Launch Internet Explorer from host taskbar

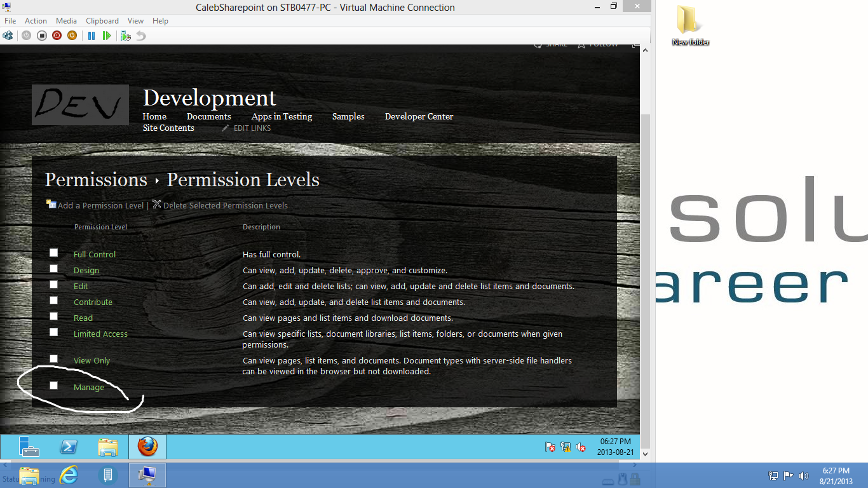point(69,475)
